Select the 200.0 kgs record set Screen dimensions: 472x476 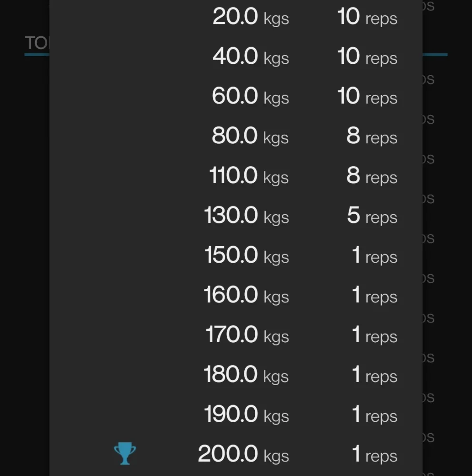[x=243, y=455]
